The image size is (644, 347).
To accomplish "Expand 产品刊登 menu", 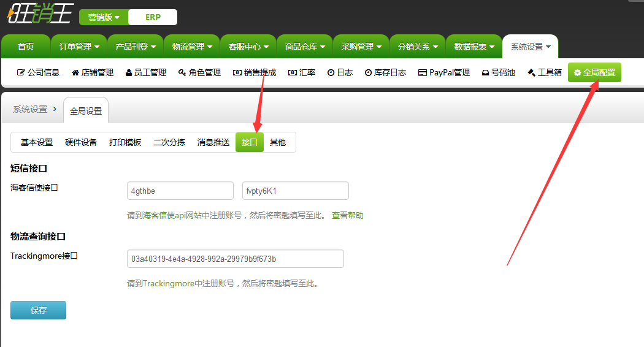I will (x=136, y=47).
